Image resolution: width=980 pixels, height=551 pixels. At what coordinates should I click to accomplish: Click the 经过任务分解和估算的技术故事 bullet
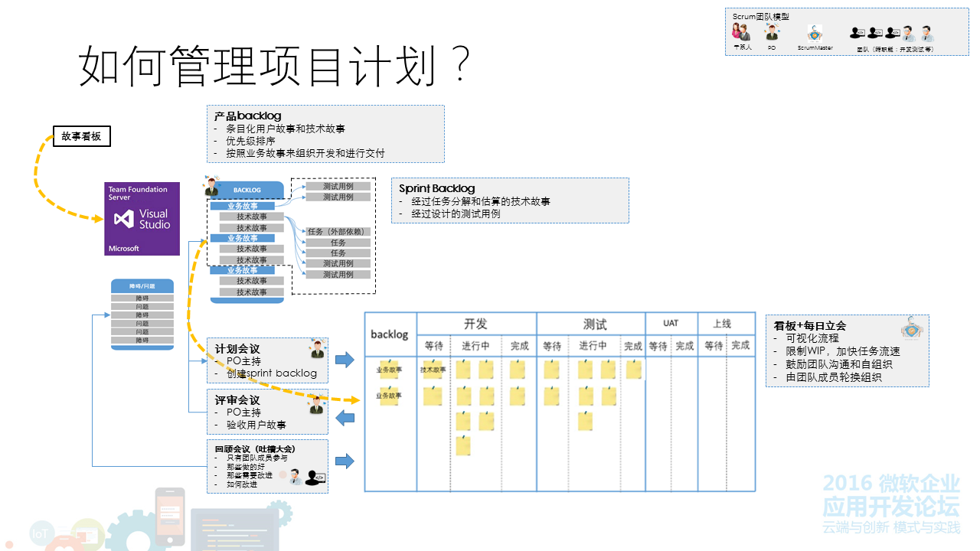coord(481,201)
